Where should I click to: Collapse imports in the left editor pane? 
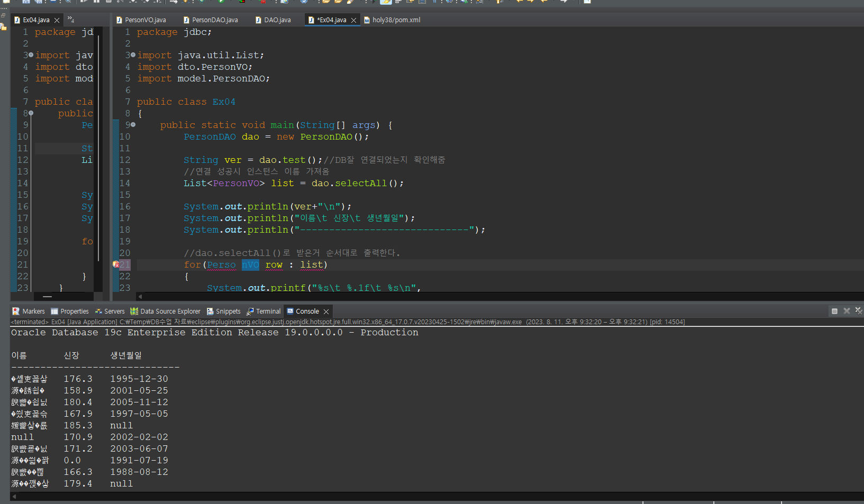[31, 55]
